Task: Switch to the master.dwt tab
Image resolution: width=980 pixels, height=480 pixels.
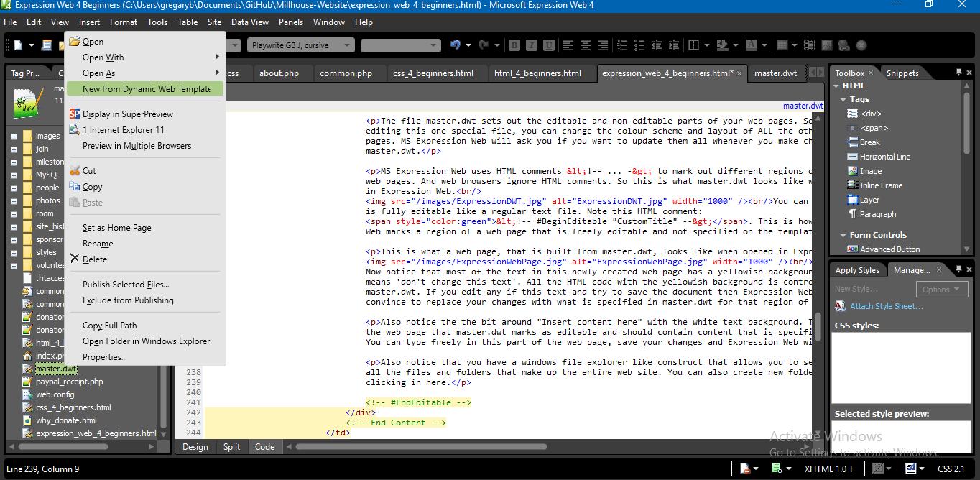Action: click(x=775, y=73)
